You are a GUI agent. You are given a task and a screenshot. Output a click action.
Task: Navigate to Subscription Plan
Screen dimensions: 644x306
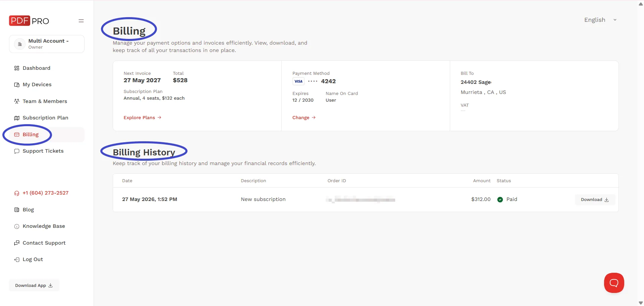[x=45, y=118]
